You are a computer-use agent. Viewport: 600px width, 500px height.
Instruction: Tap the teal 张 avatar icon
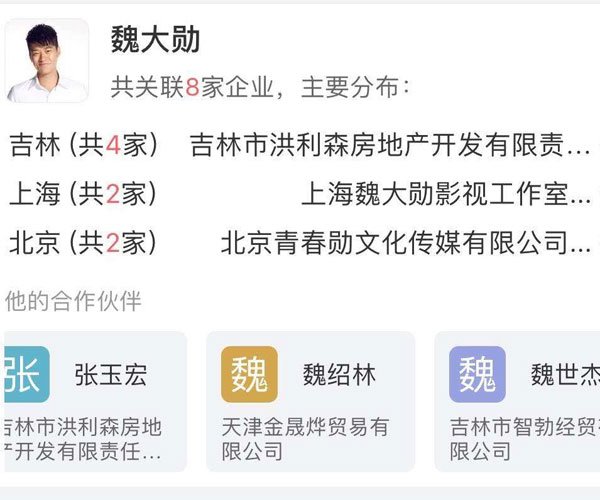[27, 374]
